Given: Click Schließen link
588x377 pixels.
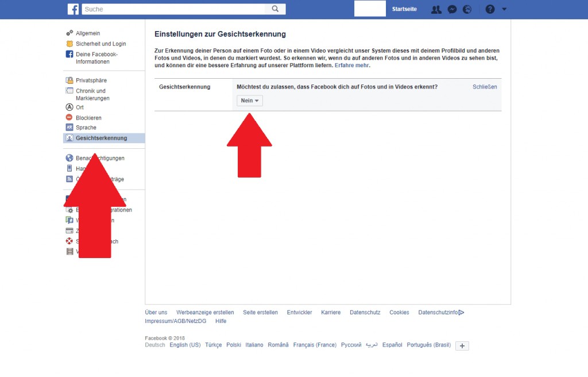Looking at the screenshot, I should click(x=485, y=87).
